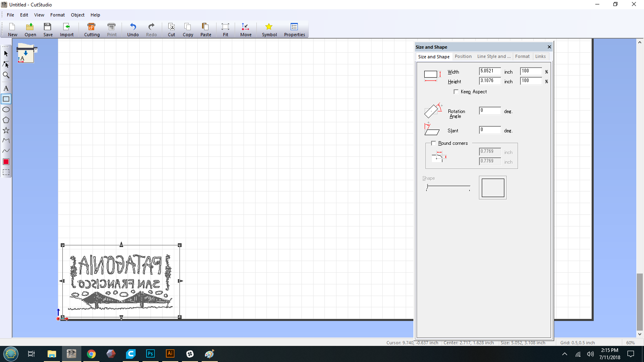
Task: Open the Help menu
Action: [x=95, y=15]
